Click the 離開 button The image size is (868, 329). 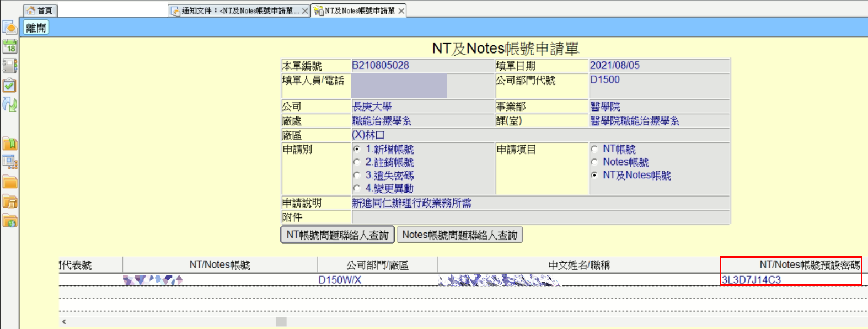point(36,28)
